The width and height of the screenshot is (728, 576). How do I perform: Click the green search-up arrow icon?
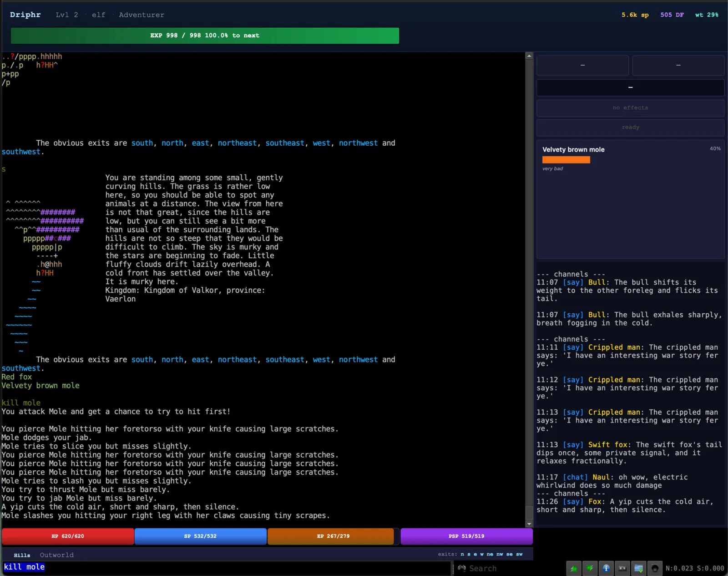click(x=574, y=568)
